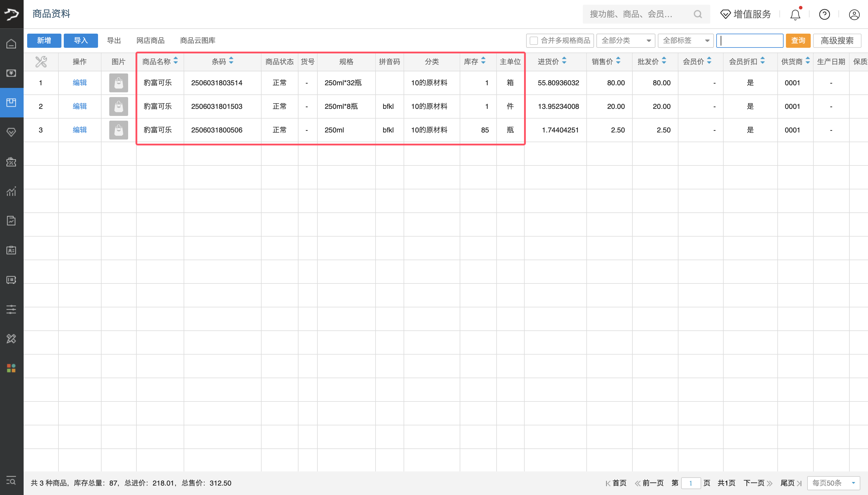Image resolution: width=868 pixels, height=495 pixels.
Task: Click the 查询 button
Action: click(x=798, y=40)
